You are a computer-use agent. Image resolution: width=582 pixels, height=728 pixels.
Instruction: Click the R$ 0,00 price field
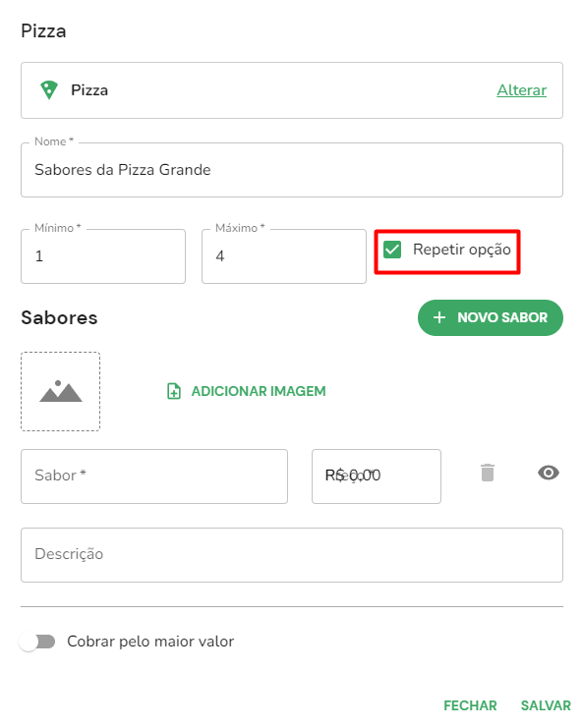tap(377, 476)
